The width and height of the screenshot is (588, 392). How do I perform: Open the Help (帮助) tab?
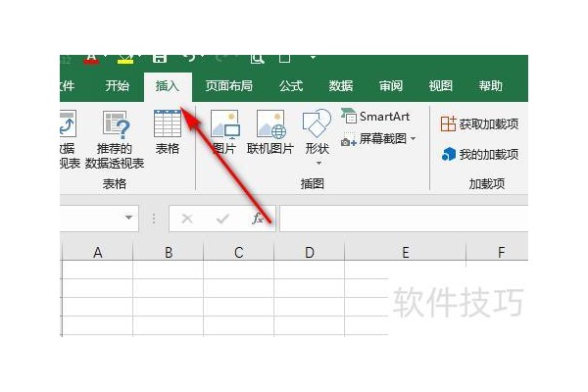coord(491,86)
